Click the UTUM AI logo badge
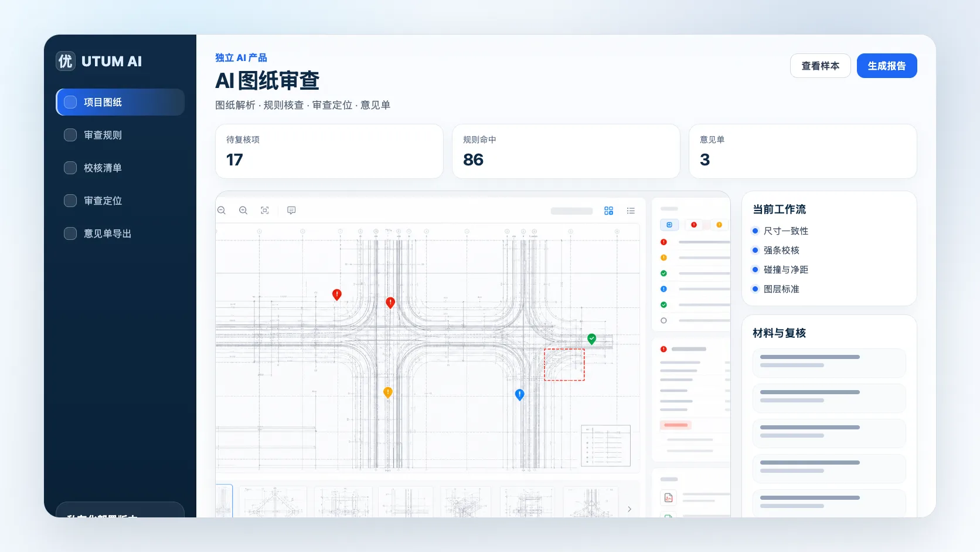This screenshot has width=980, height=552. point(66,61)
